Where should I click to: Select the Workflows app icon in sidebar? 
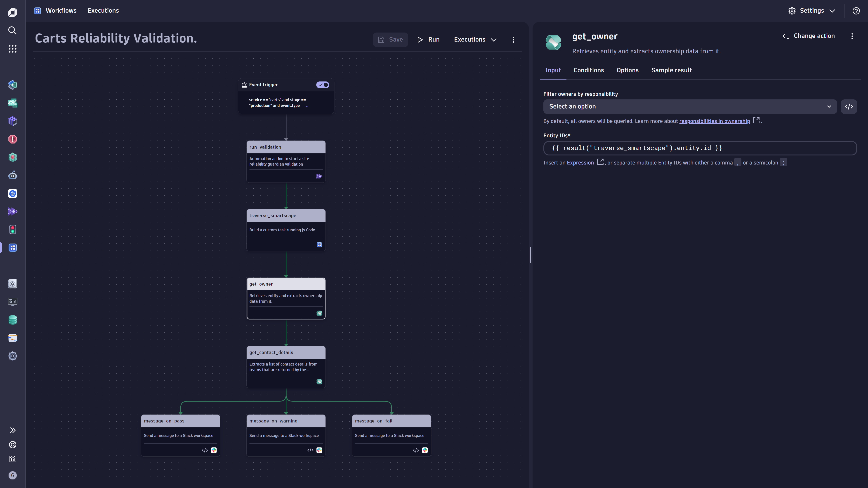tap(12, 248)
